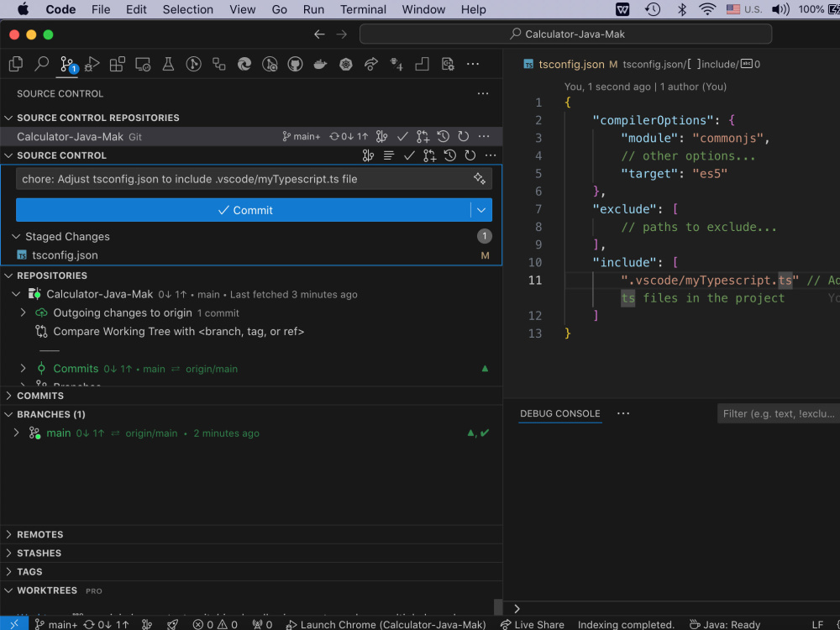Open the File menu
Image resolution: width=840 pixels, height=630 pixels.
tap(101, 9)
